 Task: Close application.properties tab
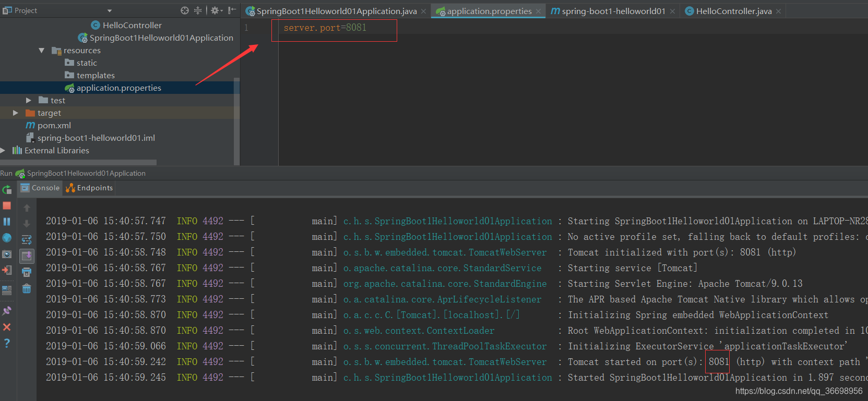[538, 11]
